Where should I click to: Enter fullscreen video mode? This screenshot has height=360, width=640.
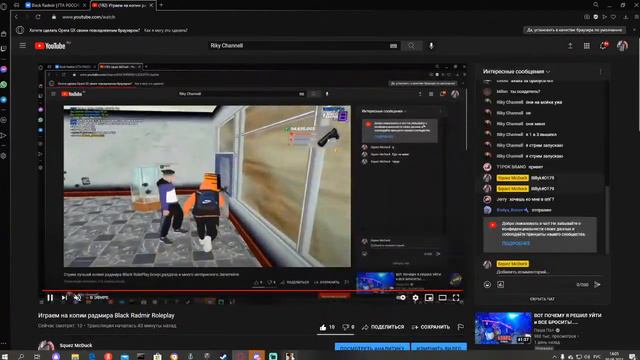[x=456, y=298]
